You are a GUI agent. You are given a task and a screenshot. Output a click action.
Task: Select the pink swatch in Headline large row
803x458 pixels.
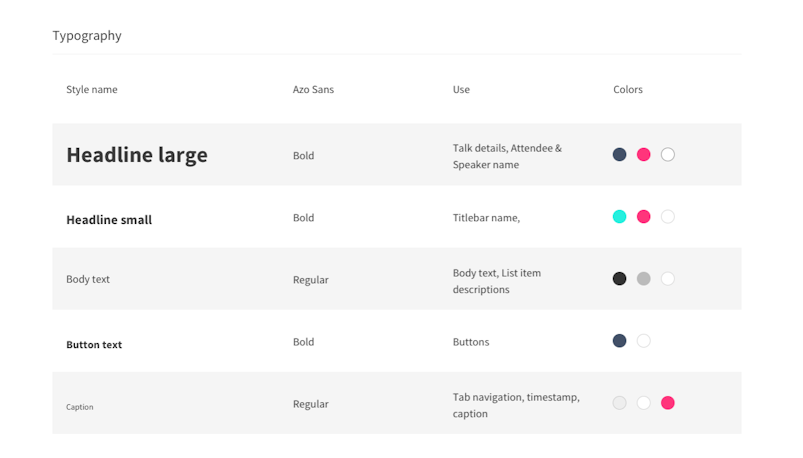coord(644,155)
